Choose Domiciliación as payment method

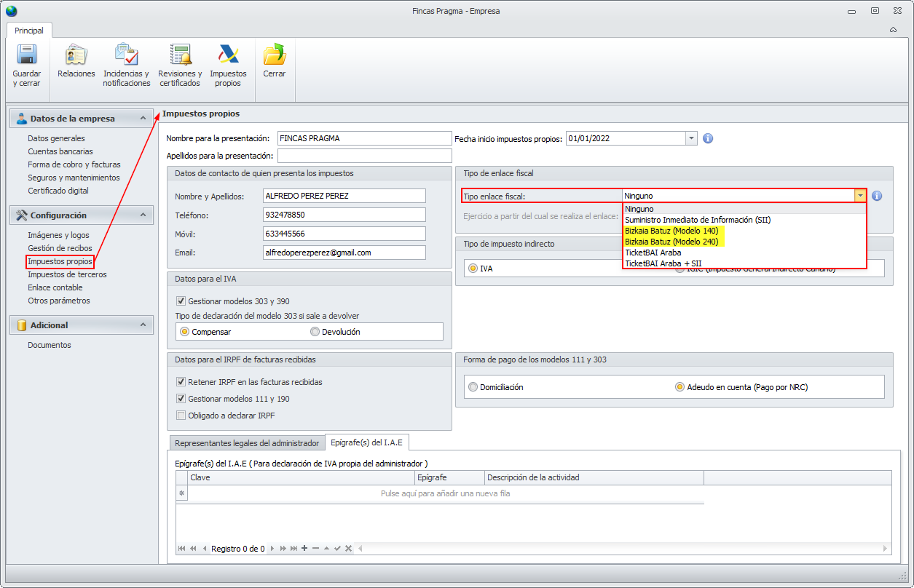point(473,387)
